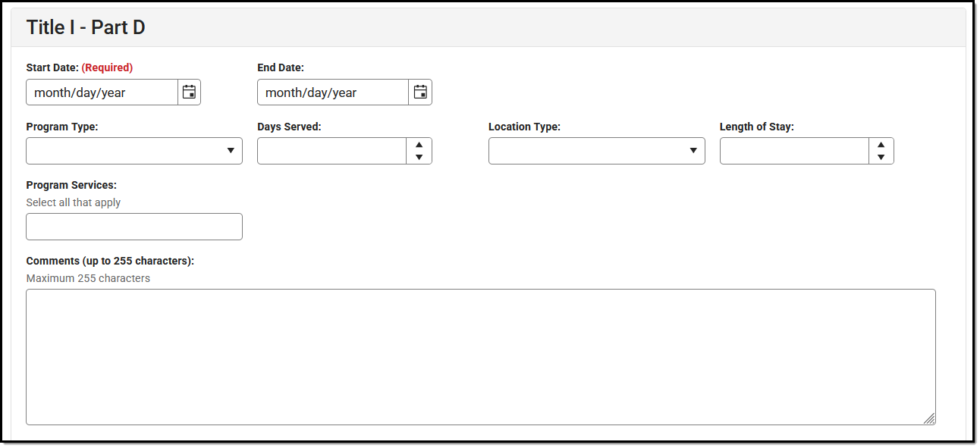The width and height of the screenshot is (980, 448).
Task: Click the Select all that apply text
Action: pos(74,202)
